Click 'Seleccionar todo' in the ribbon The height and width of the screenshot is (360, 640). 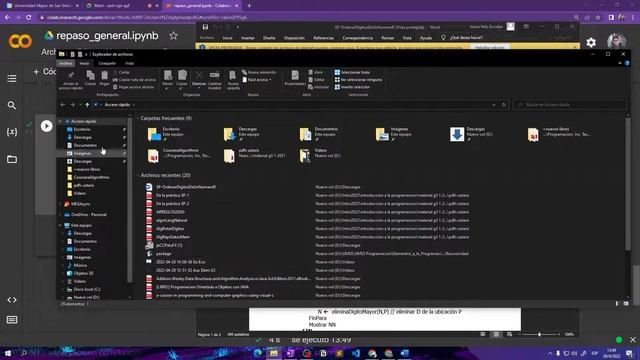352,72
